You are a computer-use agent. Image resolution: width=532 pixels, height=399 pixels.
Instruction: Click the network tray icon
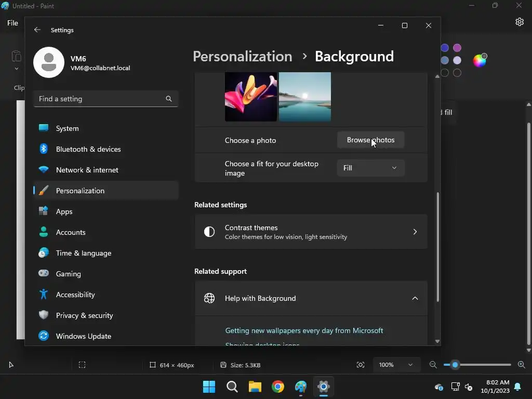point(455,387)
